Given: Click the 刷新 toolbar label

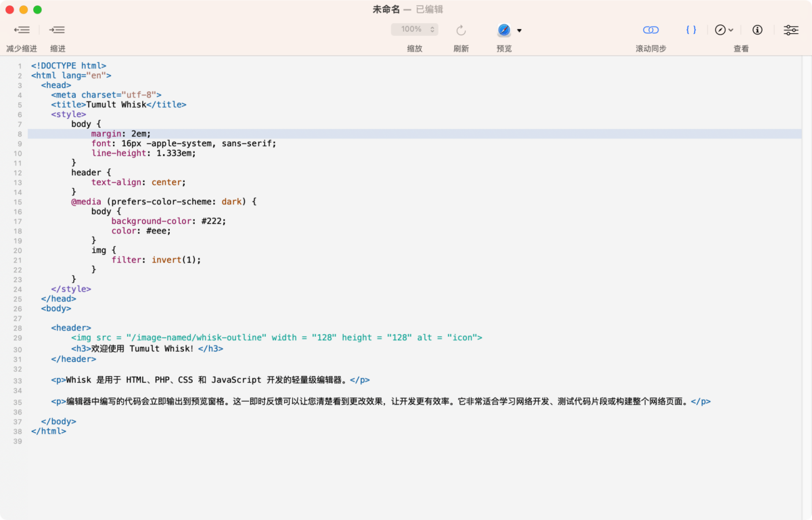Looking at the screenshot, I should [x=461, y=49].
